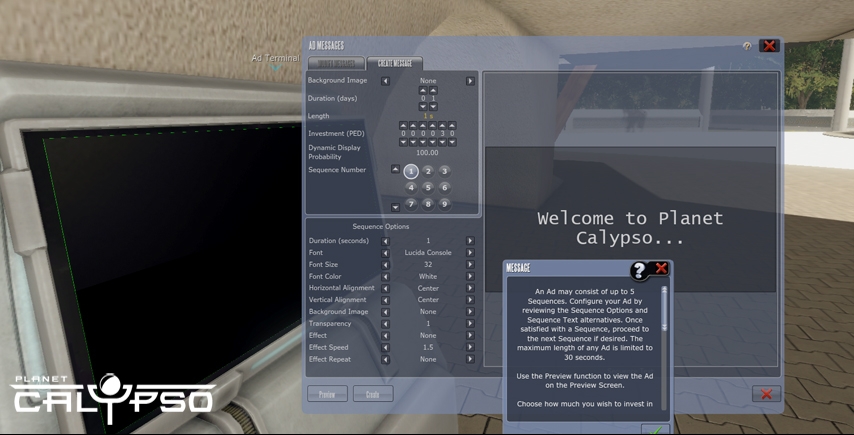Click right arrow to increase Transparency
Viewport: 854px width, 435px height.
click(x=470, y=323)
